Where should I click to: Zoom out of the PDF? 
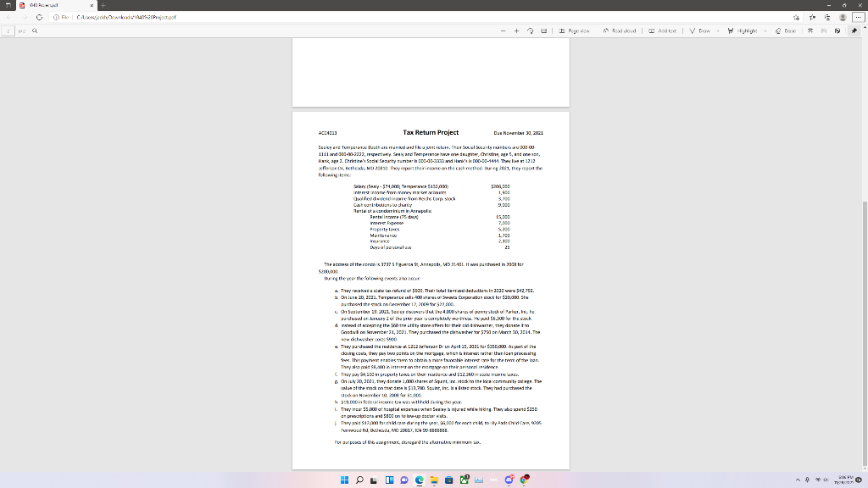[x=504, y=30]
